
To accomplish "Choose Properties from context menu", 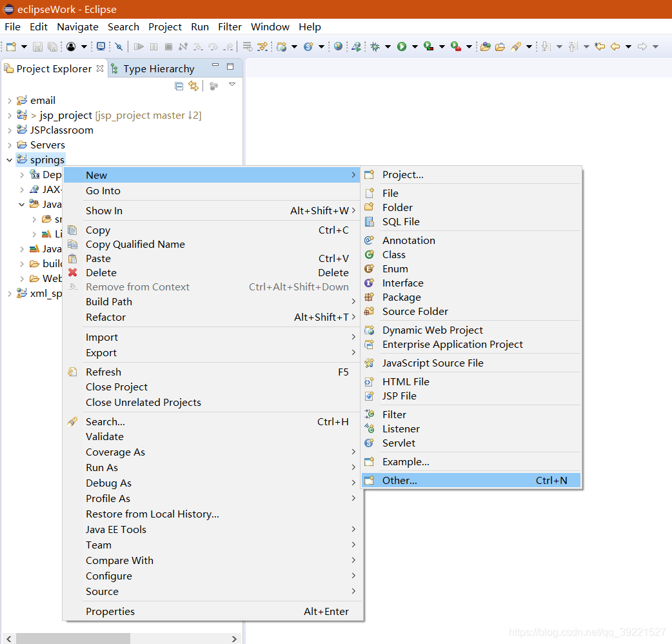I will pos(213,612).
